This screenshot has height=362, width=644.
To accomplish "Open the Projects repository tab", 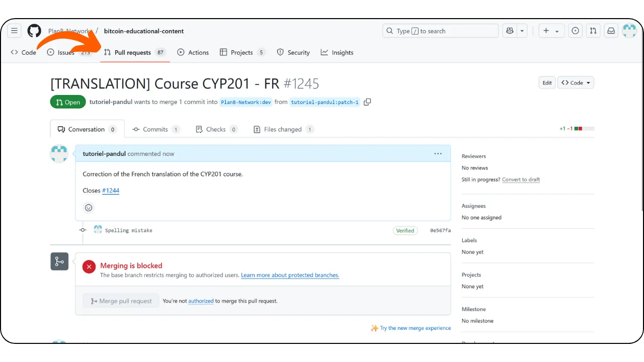I will pyautogui.click(x=243, y=52).
